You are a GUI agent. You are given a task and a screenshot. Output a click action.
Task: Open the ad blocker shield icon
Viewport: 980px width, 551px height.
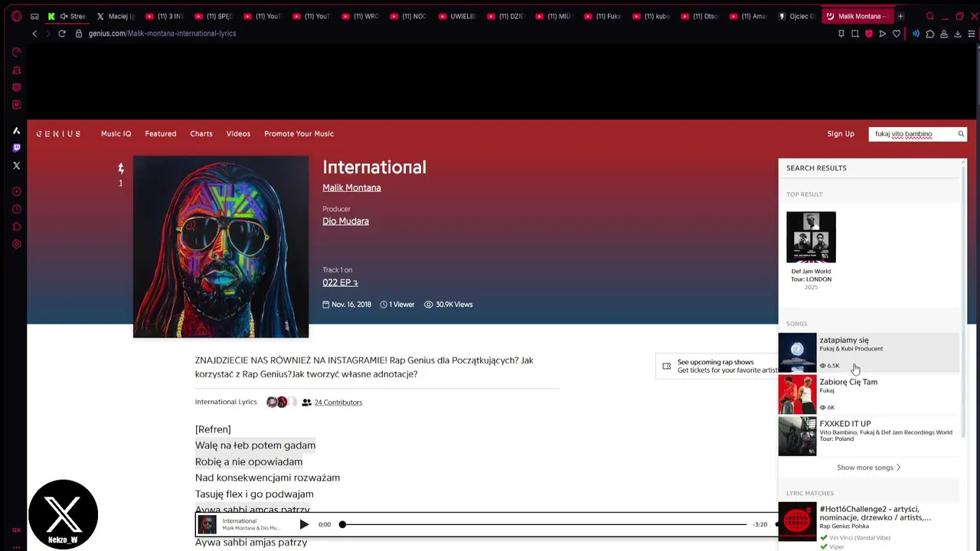(868, 34)
